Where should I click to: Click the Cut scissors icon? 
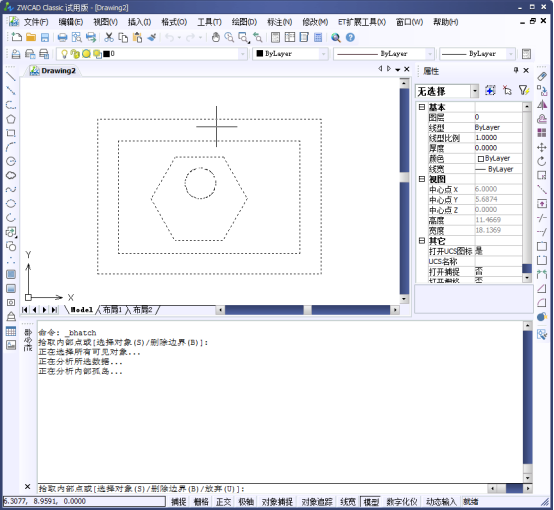click(x=109, y=37)
